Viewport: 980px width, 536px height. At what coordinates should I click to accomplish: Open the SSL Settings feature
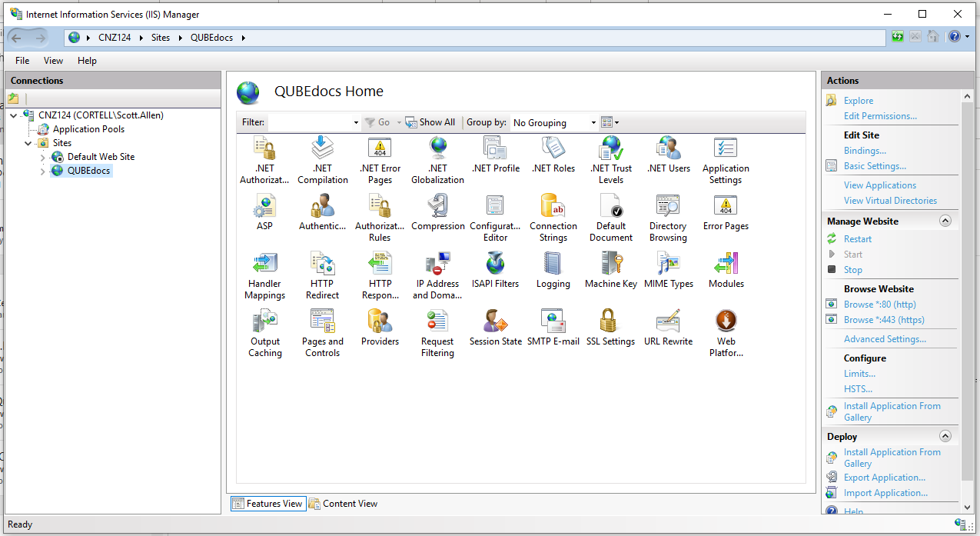pyautogui.click(x=611, y=328)
